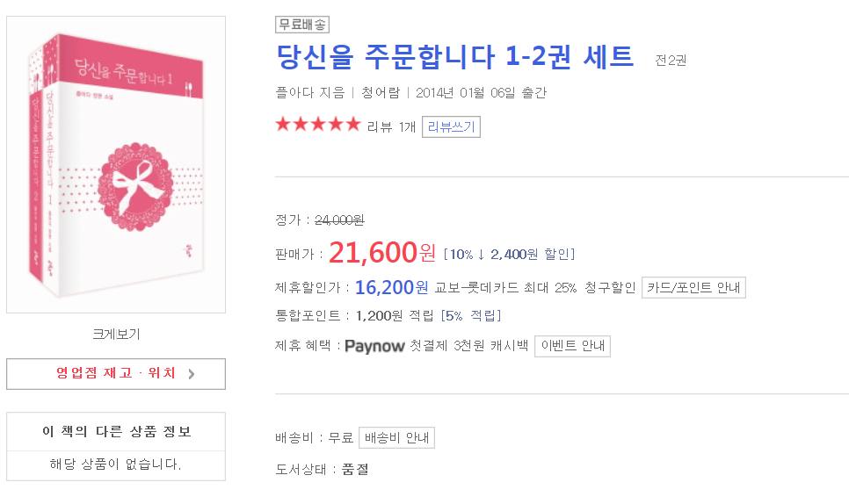Click the arrow chevron on store stock button

(192, 373)
